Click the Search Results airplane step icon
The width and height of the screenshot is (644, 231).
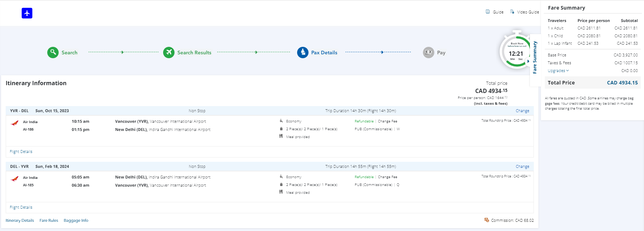point(169,53)
